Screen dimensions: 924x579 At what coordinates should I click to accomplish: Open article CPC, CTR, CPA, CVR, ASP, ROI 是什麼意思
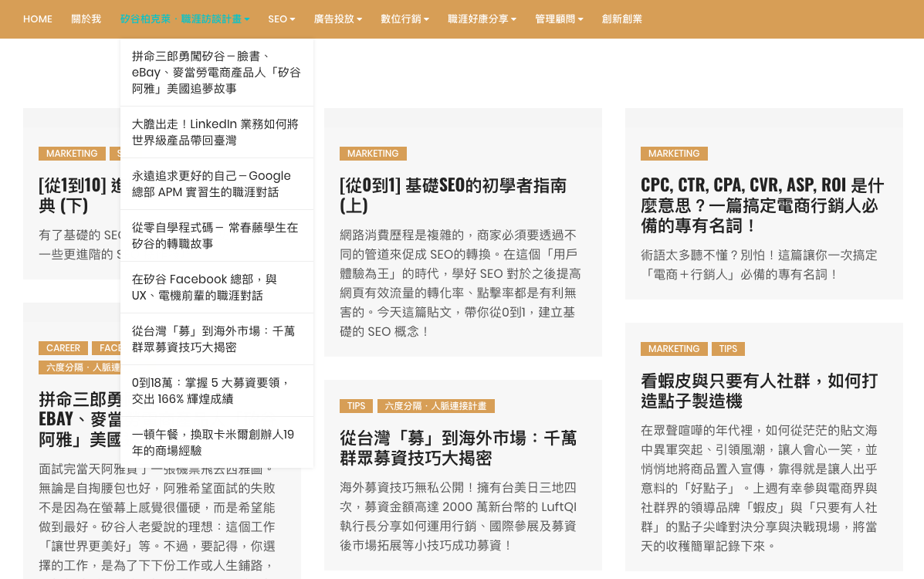(x=763, y=205)
